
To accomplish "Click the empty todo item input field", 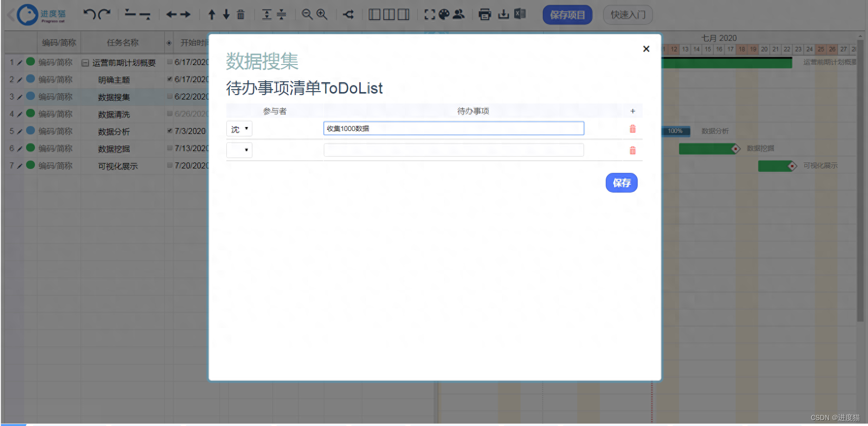I will coord(454,150).
